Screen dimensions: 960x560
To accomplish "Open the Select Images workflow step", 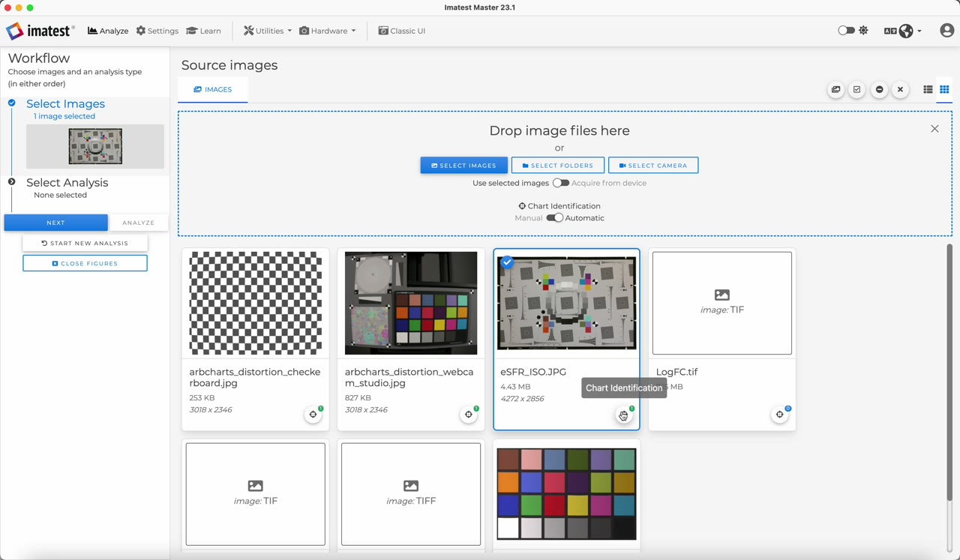I will click(x=65, y=104).
